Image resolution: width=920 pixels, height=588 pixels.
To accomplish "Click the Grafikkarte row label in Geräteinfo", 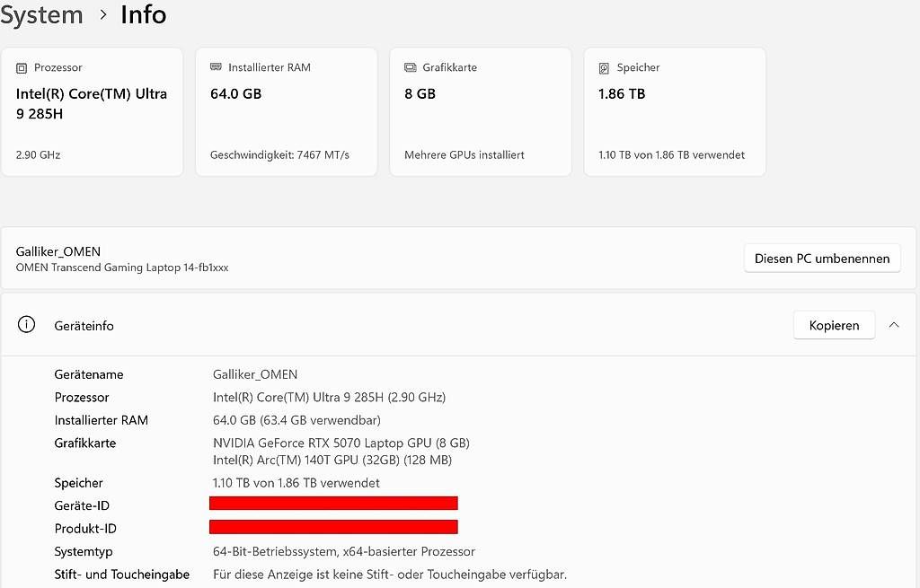I will (85, 443).
